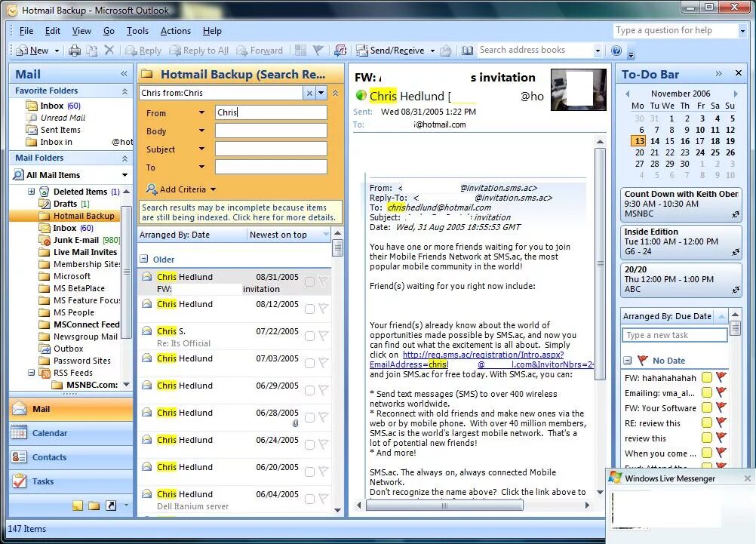Switch to the Calendar pane

coord(71,433)
